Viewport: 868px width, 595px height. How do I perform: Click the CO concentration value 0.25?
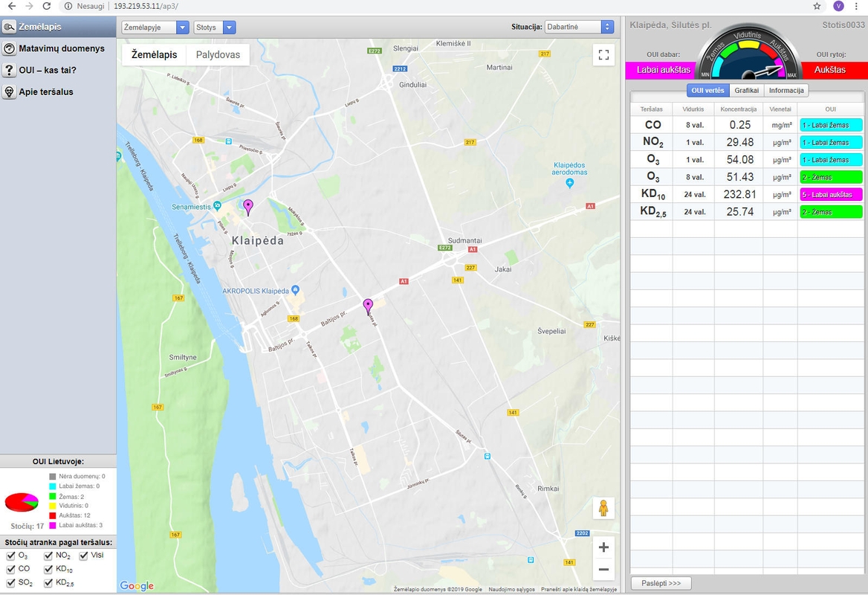[739, 125]
